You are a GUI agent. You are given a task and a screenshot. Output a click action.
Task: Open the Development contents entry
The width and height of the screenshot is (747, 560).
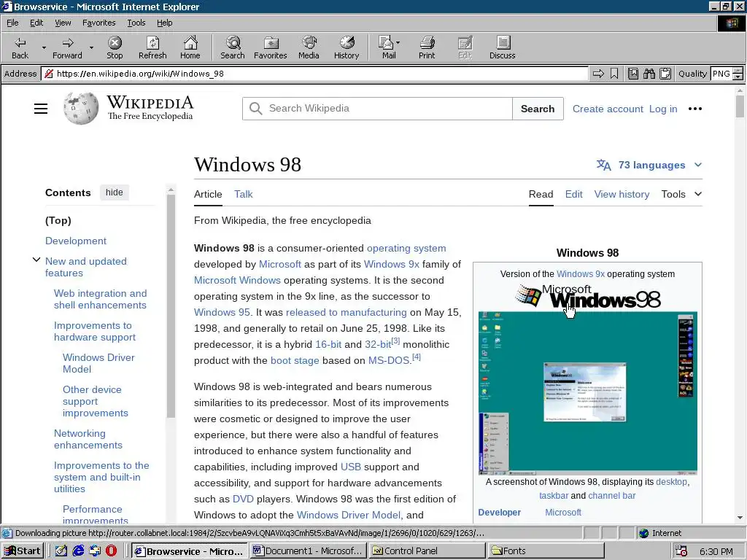click(x=76, y=241)
